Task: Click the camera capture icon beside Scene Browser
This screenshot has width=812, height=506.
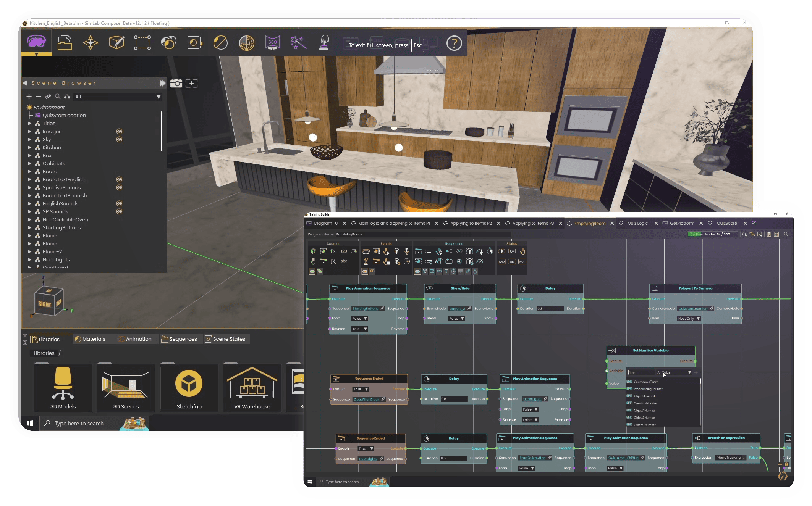Action: click(x=176, y=83)
